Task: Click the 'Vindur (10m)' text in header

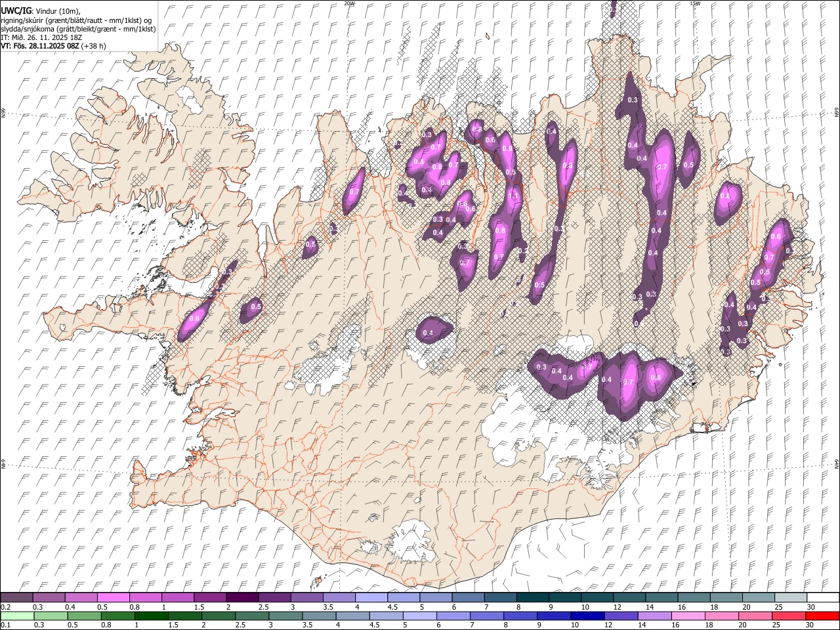Action: [x=57, y=11]
